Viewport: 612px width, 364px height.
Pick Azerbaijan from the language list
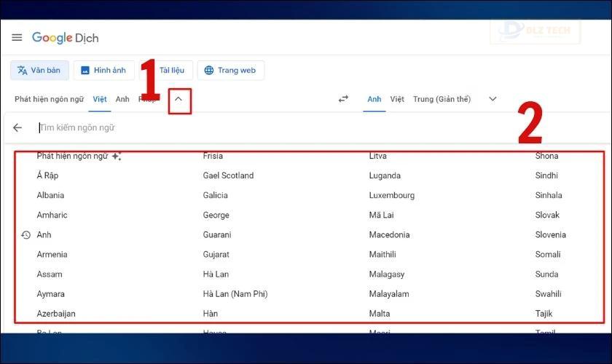coord(56,314)
